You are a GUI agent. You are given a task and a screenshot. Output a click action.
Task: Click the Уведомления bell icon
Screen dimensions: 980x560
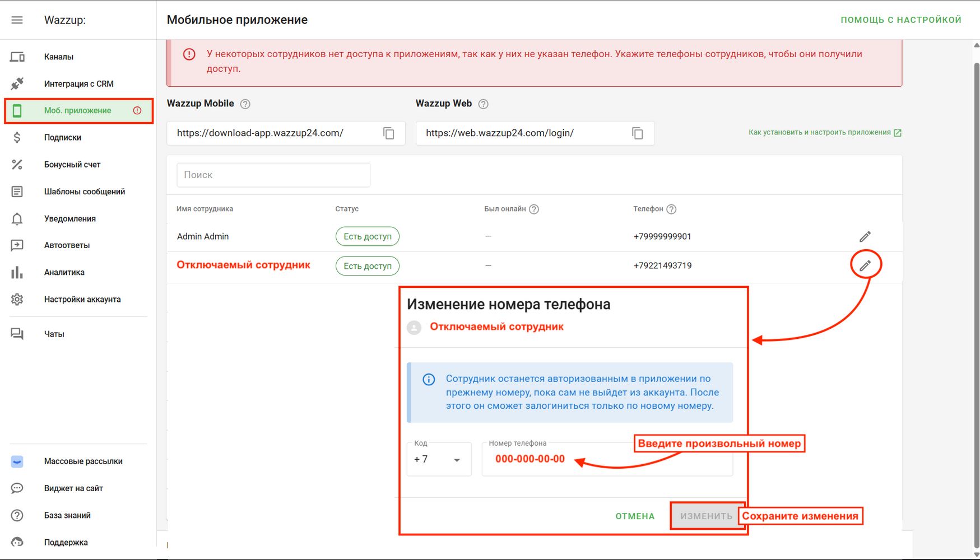[17, 218]
